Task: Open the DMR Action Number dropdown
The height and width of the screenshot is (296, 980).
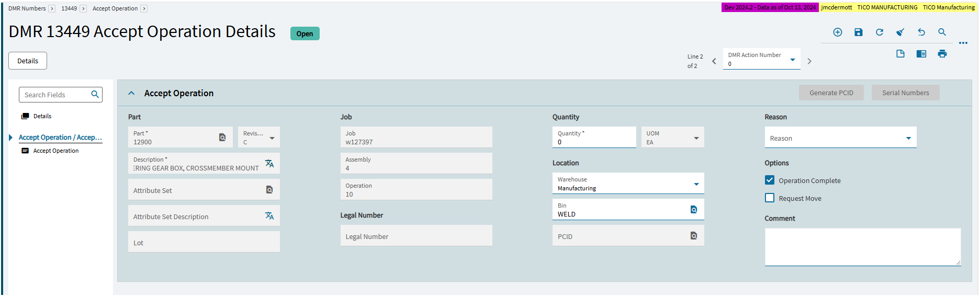Action: tap(793, 60)
